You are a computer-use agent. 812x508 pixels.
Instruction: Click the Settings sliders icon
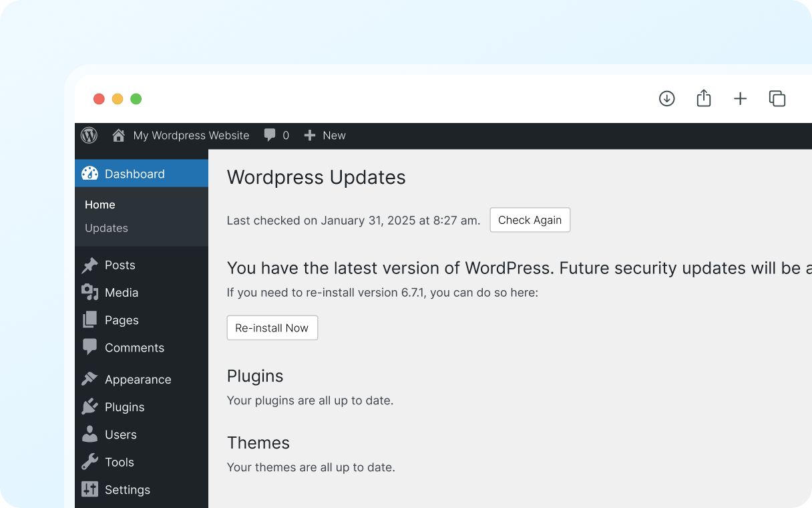(89, 489)
